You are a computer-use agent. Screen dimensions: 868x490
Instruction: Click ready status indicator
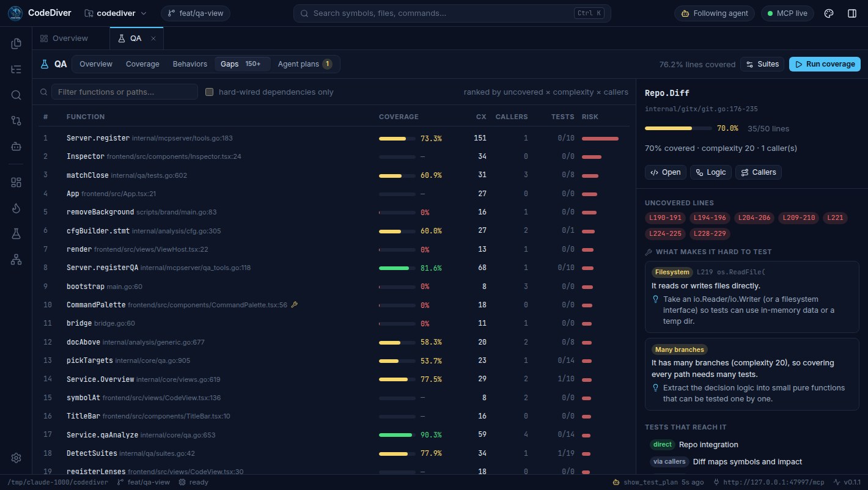point(193,482)
